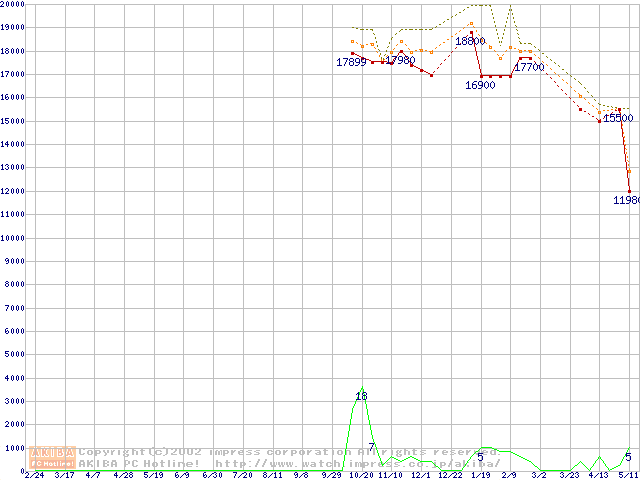The image size is (640, 480).
Task: Select the 10/20 date marker
Action: [359, 476]
